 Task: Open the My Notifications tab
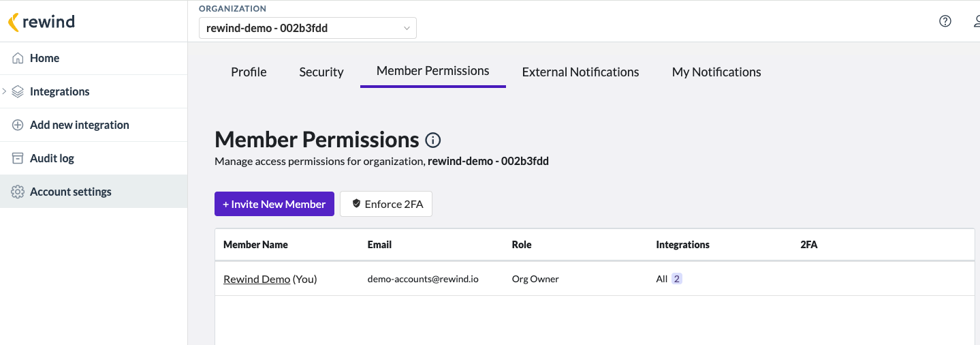click(716, 72)
